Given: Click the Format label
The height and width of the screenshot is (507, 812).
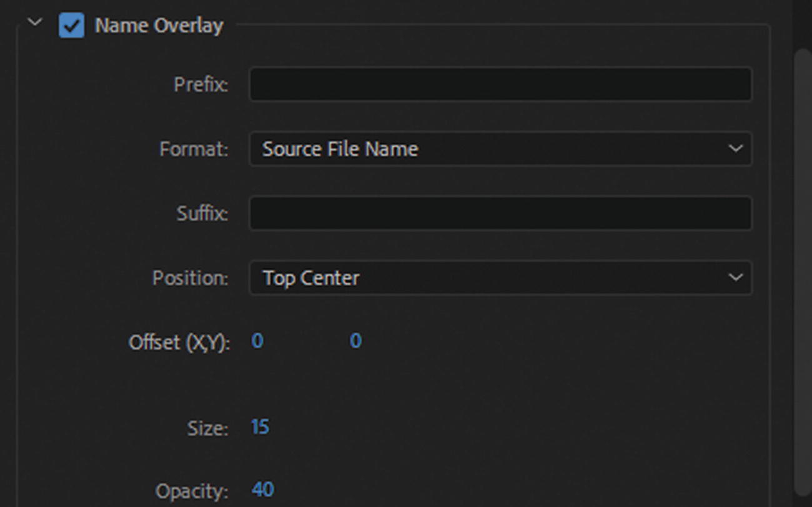Looking at the screenshot, I should tap(194, 149).
